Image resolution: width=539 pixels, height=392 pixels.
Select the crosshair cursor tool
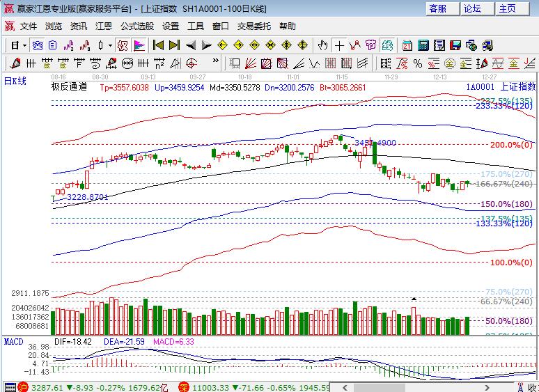pyautogui.click(x=339, y=45)
